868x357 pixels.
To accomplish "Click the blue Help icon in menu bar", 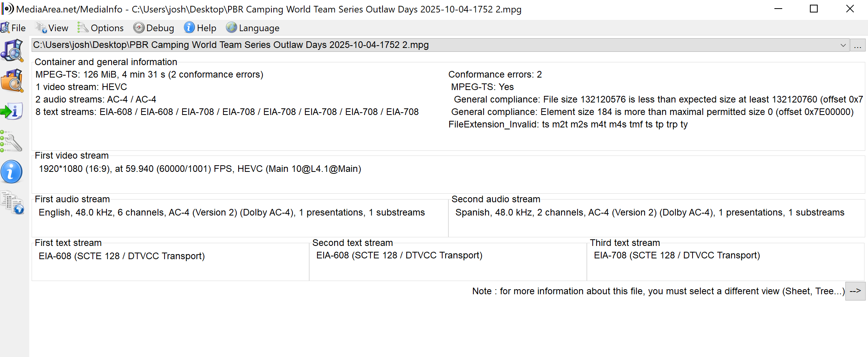I will click(189, 28).
